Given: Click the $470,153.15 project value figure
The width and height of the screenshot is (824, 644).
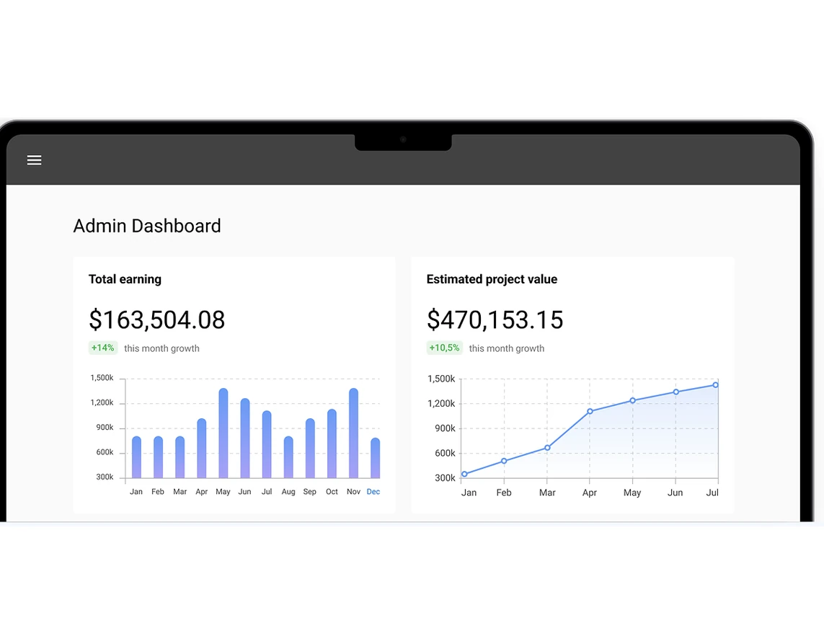Looking at the screenshot, I should click(x=495, y=319).
